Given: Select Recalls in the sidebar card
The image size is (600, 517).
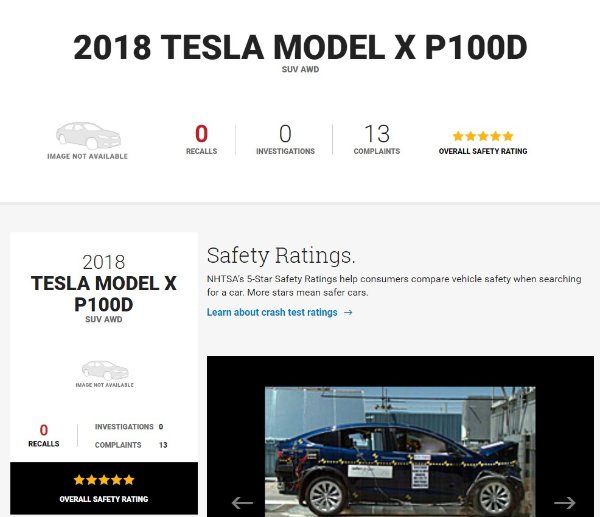Looking at the screenshot, I should [44, 435].
